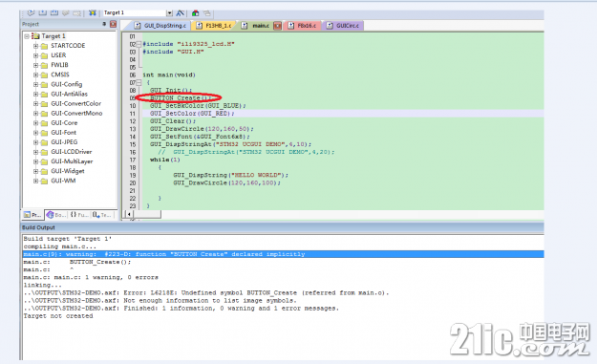
Task: Switch to F8x16.c editor tab
Action: tap(302, 26)
